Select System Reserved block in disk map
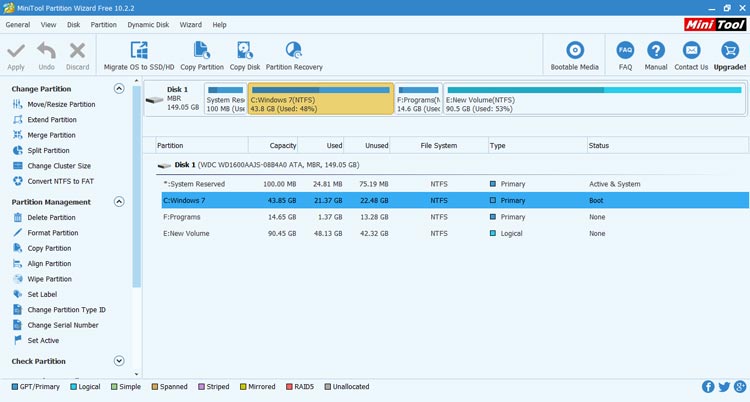This screenshot has width=750, height=402. pos(225,99)
